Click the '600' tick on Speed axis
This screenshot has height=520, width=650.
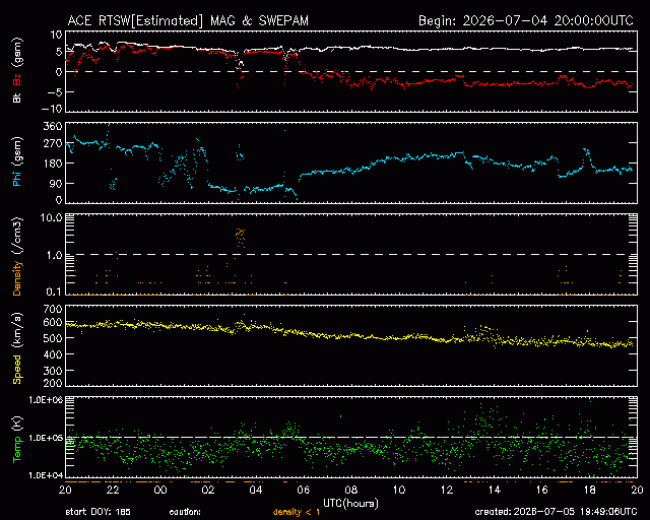(53, 323)
